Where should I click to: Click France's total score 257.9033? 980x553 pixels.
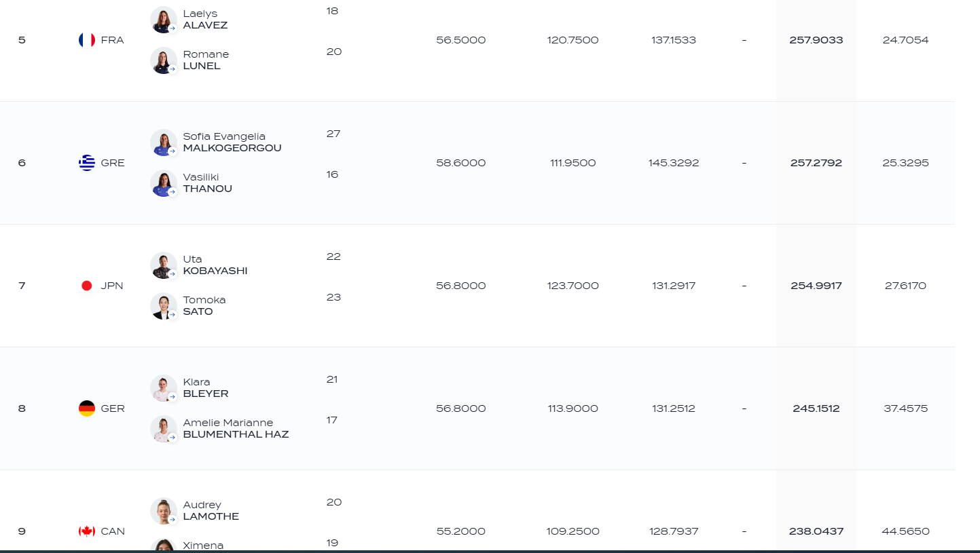(816, 40)
